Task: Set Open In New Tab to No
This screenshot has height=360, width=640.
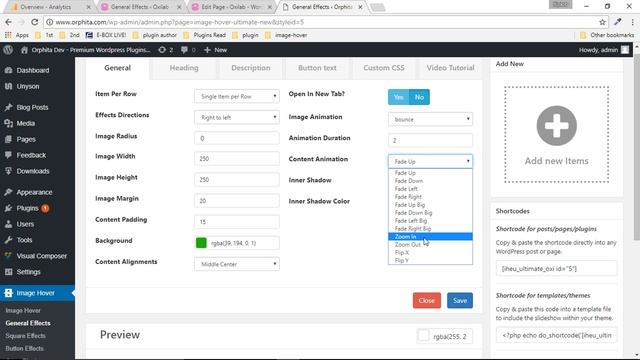Action: 419,97
